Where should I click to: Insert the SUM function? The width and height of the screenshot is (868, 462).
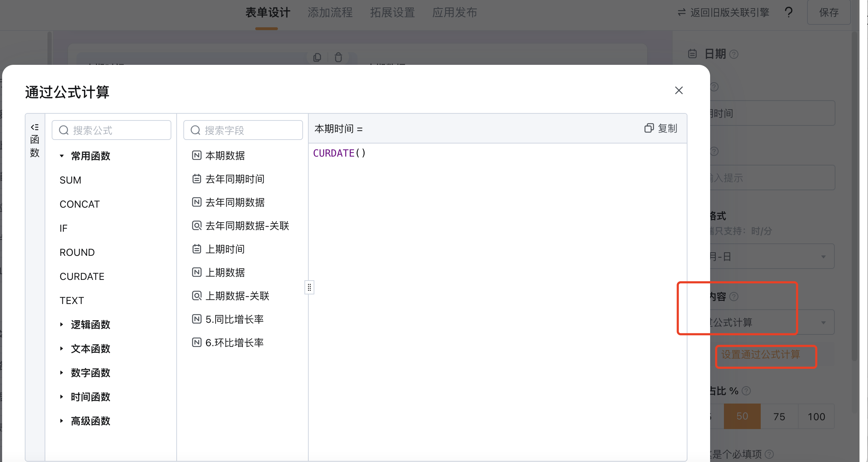70,180
